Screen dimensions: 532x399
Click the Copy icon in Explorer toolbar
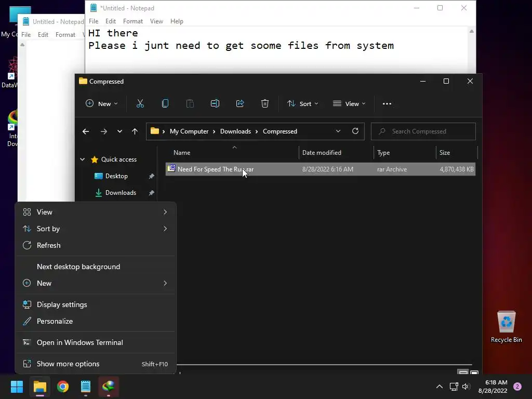(165, 103)
